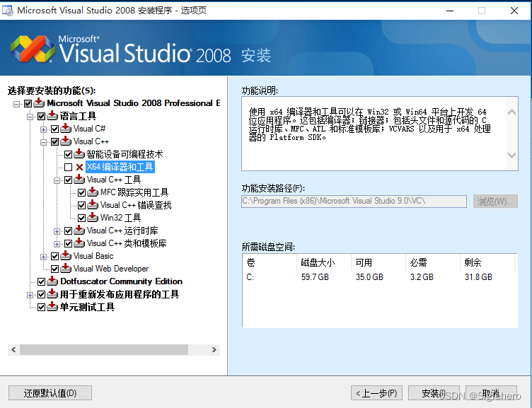Expand the Visual C++ 运行时库 node
The width and height of the screenshot is (532, 408).
[57, 231]
